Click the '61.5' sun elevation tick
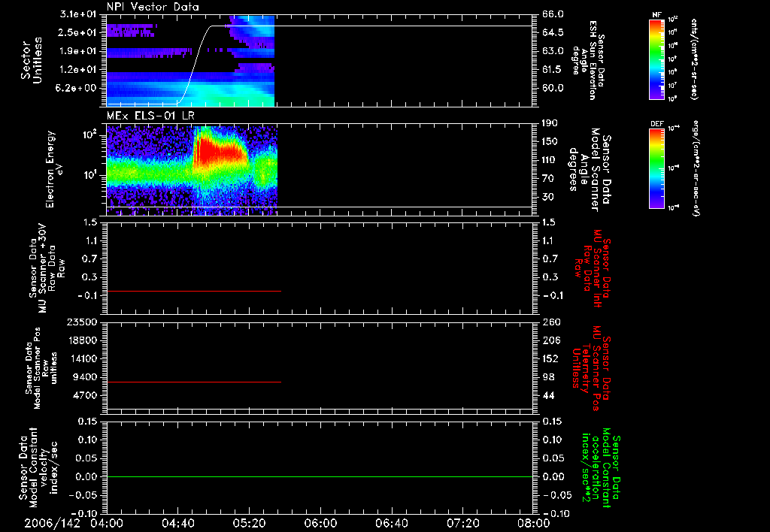 pyautogui.click(x=553, y=70)
